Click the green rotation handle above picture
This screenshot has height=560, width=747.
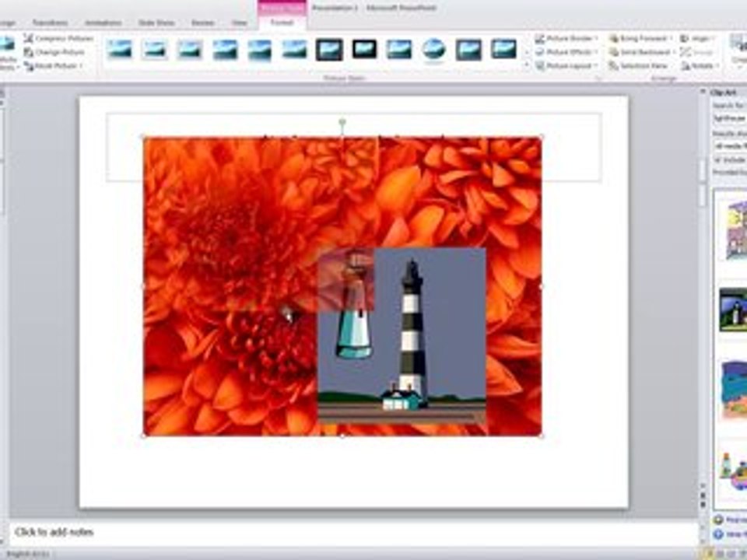pos(342,122)
